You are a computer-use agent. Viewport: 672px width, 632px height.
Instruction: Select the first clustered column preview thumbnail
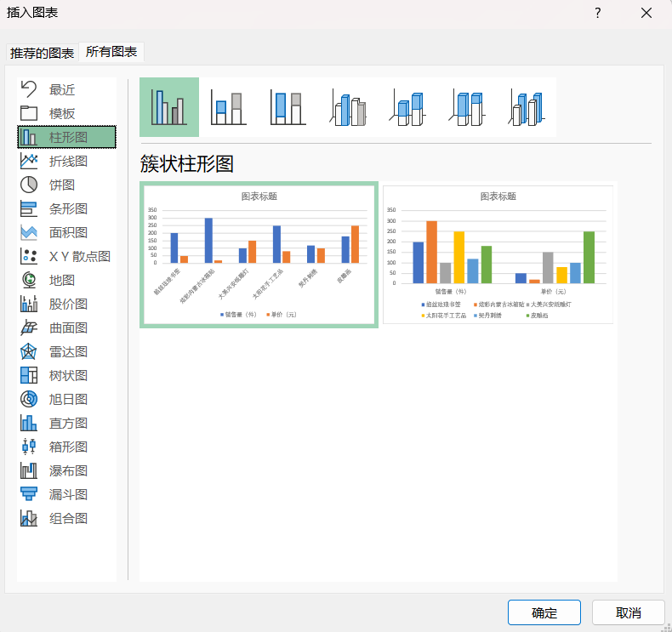pyautogui.click(x=259, y=254)
